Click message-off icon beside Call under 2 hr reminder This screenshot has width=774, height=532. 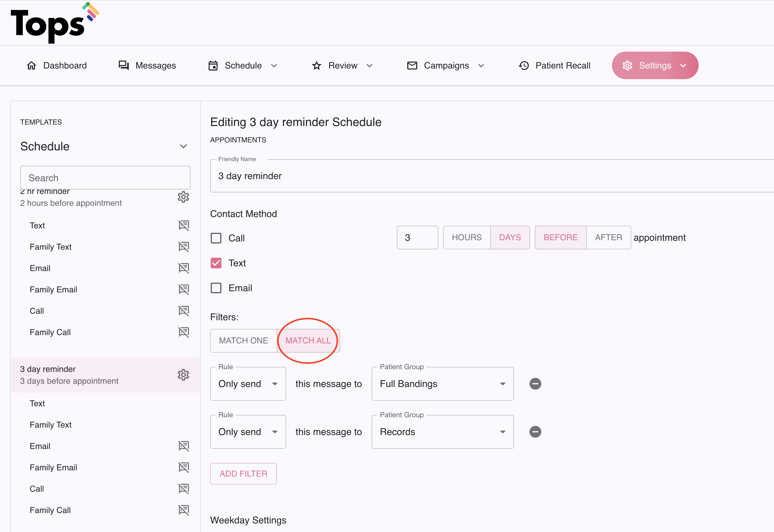183,311
